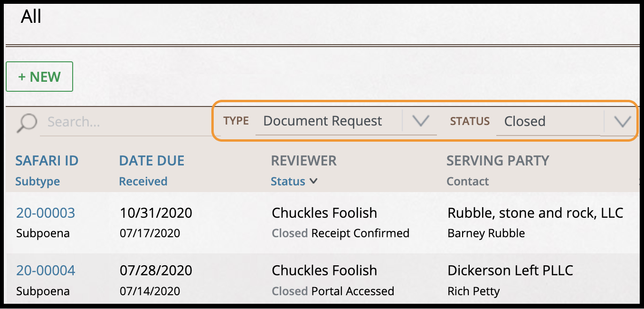This screenshot has height=309, width=644.
Task: Select the Dickerson Left PLLC row
Action: tap(510, 270)
